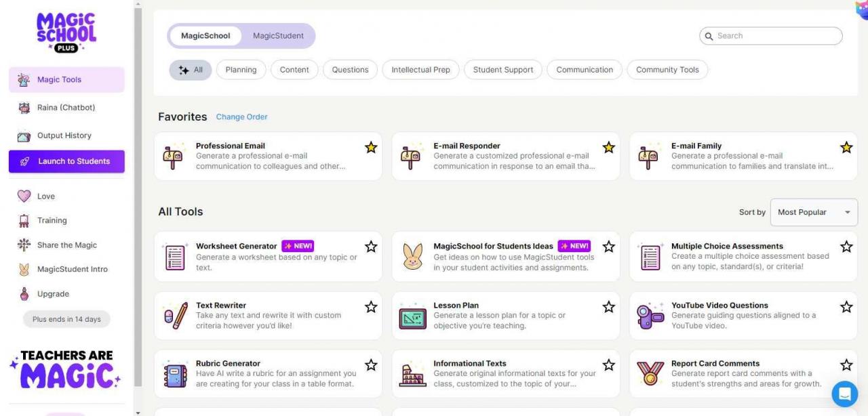Open the Training easel icon

tap(24, 221)
